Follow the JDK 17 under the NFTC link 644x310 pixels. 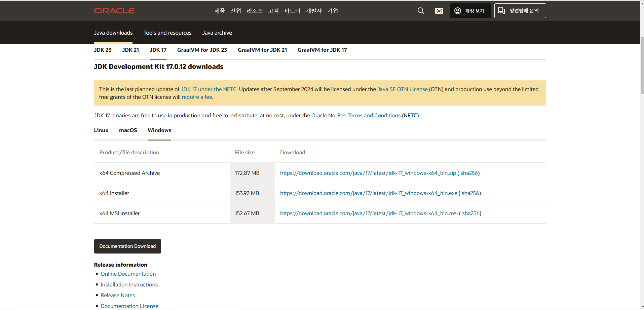coord(209,89)
